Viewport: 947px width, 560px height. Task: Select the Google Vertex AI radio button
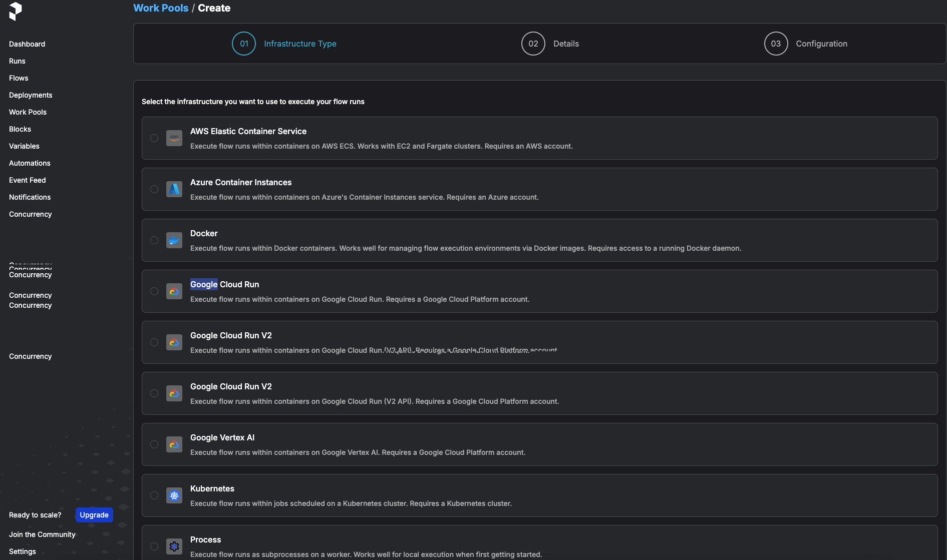coord(154,444)
